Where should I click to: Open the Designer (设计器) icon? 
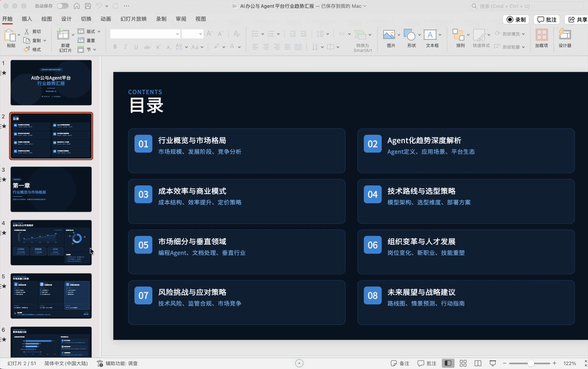(565, 35)
